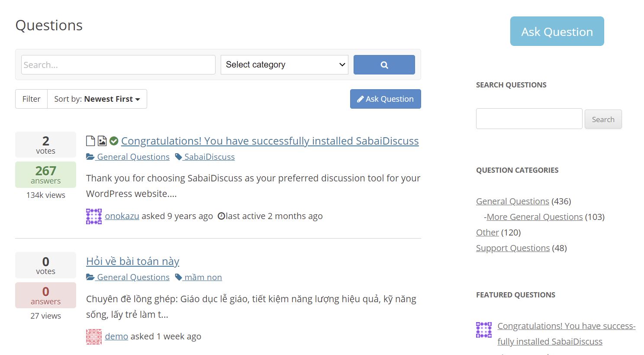Open the Select category dropdown
Screen dimensions: 644x355
(284, 65)
